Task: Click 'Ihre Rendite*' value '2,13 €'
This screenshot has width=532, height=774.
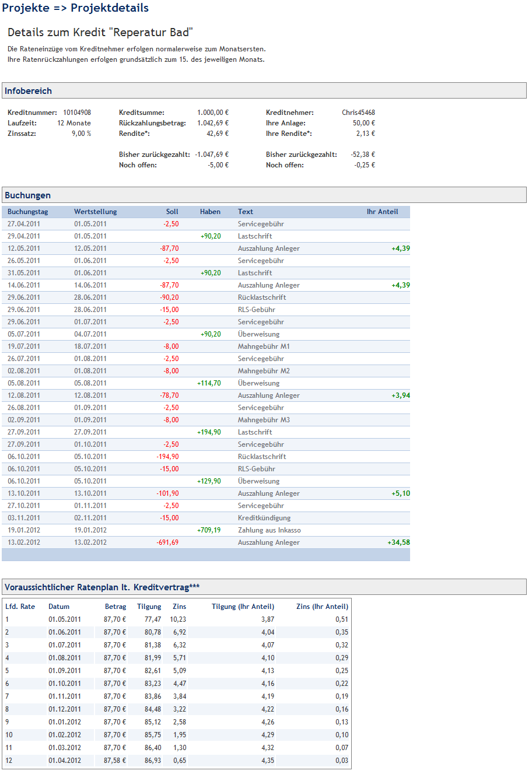Action: click(x=366, y=134)
